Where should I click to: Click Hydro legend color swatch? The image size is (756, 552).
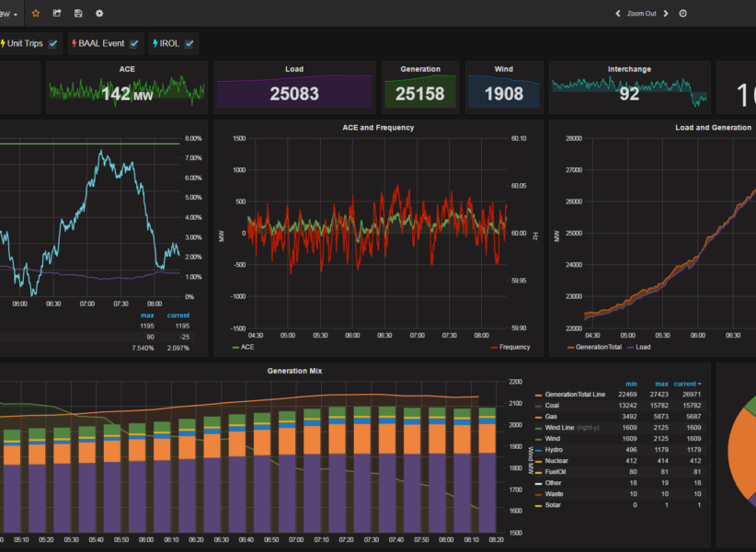[x=539, y=450]
